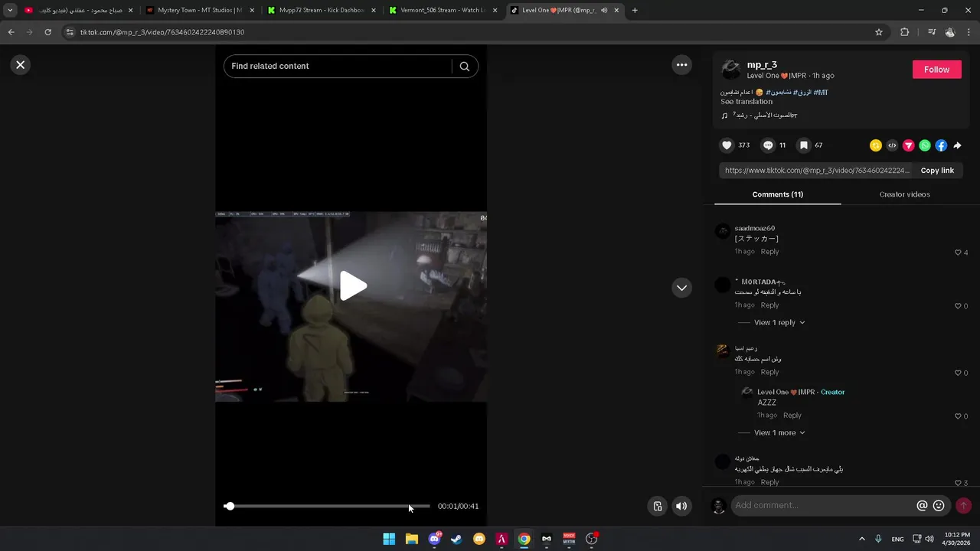The height and width of the screenshot is (551, 980).
Task: Close the video viewer with the X
Action: pos(21,65)
